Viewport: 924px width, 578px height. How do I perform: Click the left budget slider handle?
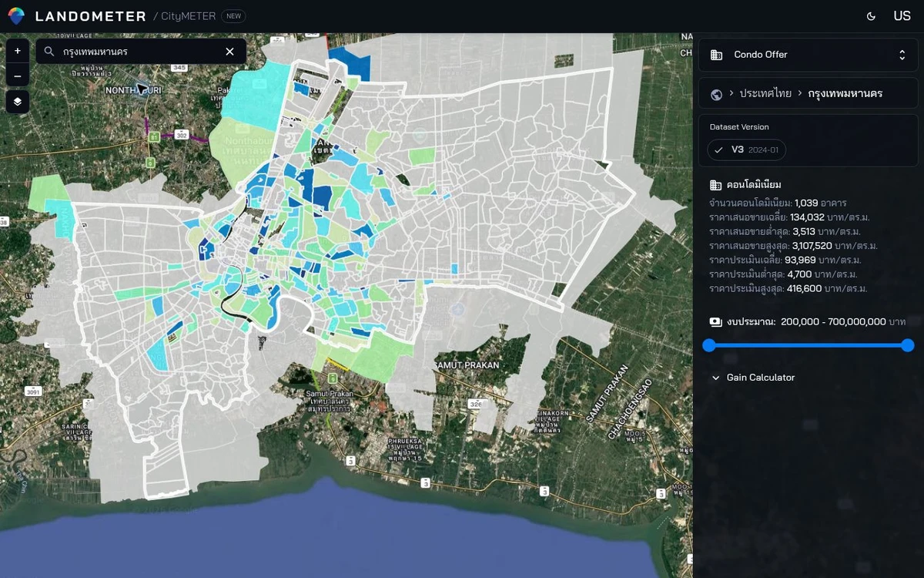709,345
